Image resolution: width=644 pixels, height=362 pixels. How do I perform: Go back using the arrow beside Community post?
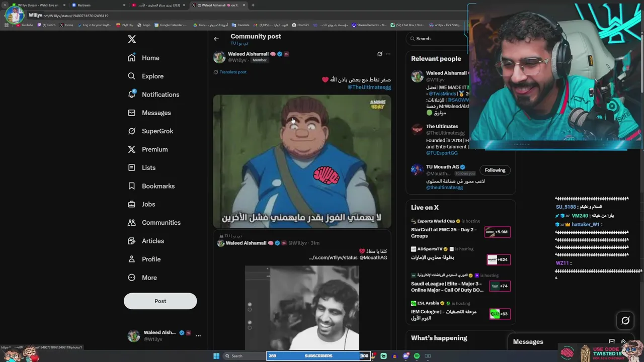(x=216, y=39)
